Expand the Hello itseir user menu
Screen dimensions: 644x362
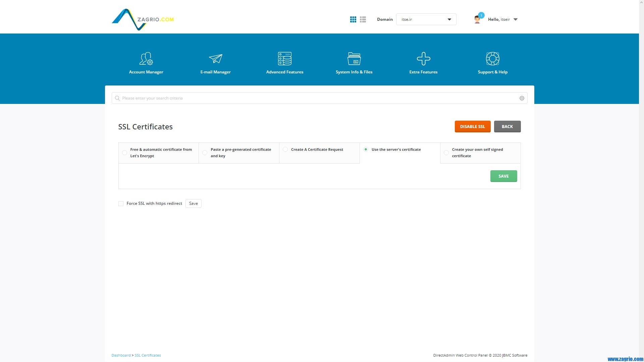click(502, 19)
